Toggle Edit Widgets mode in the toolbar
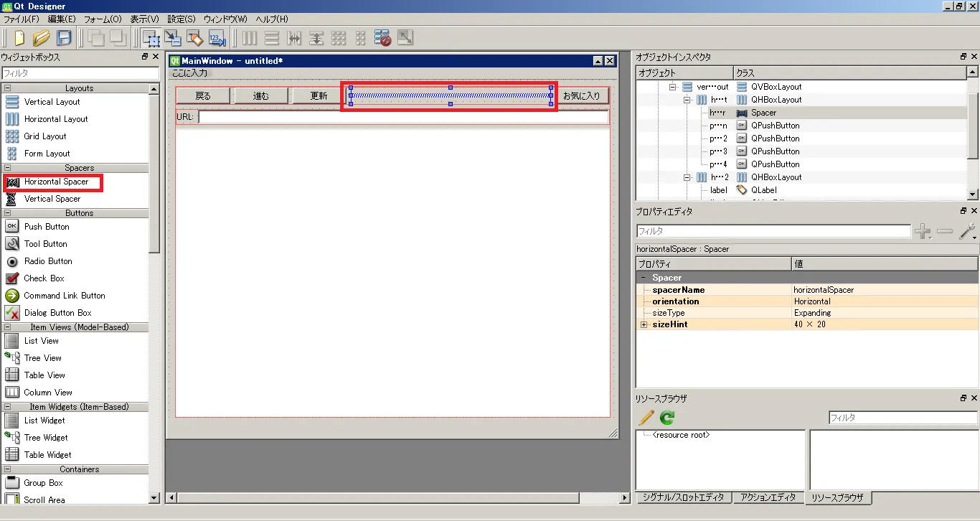Viewport: 980px width, 521px height. (151, 38)
